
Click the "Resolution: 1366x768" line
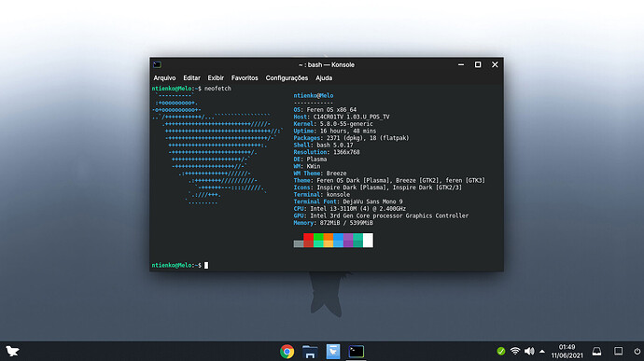[x=327, y=152]
